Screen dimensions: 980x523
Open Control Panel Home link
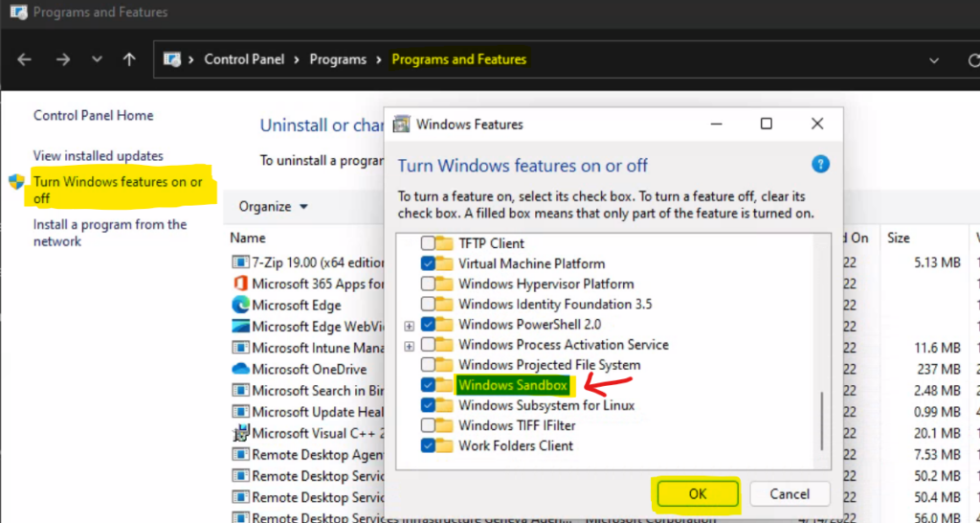point(93,115)
